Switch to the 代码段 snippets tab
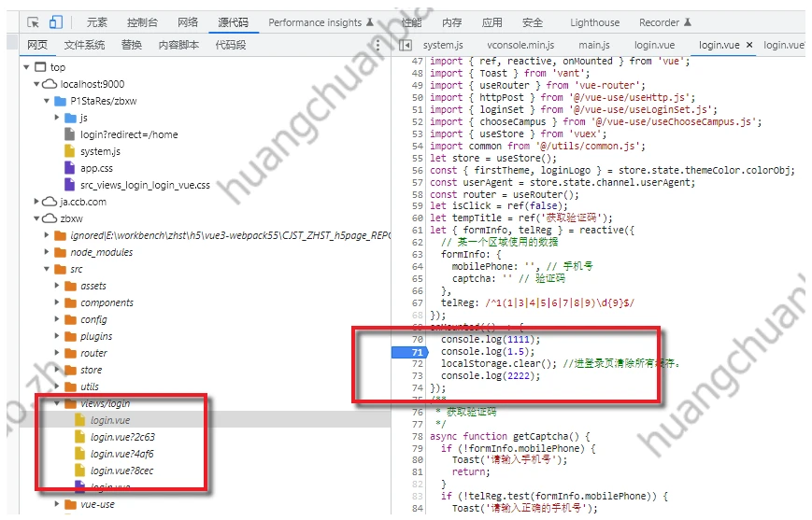812x520 pixels. click(x=231, y=45)
